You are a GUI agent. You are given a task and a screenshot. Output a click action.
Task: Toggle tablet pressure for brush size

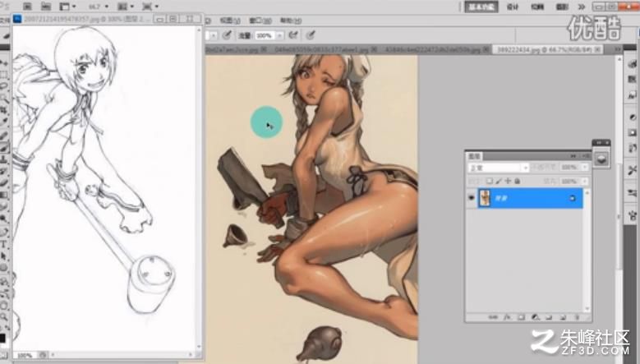coord(311,35)
